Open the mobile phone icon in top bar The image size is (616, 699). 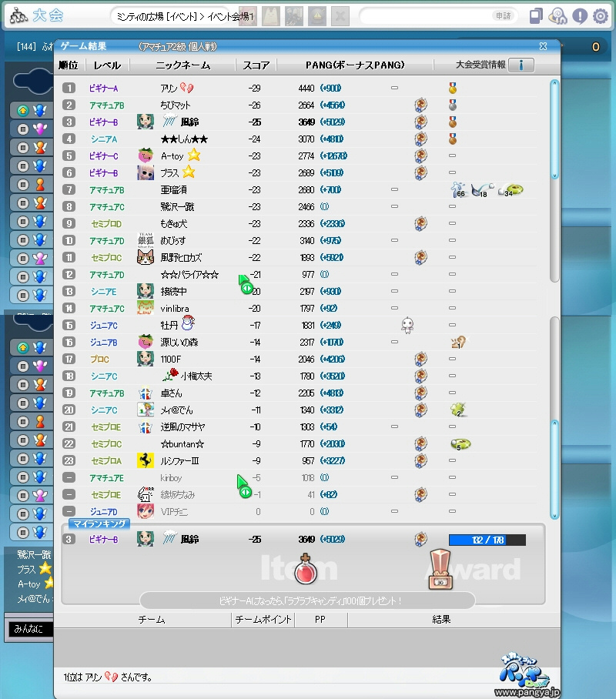pyautogui.click(x=537, y=16)
